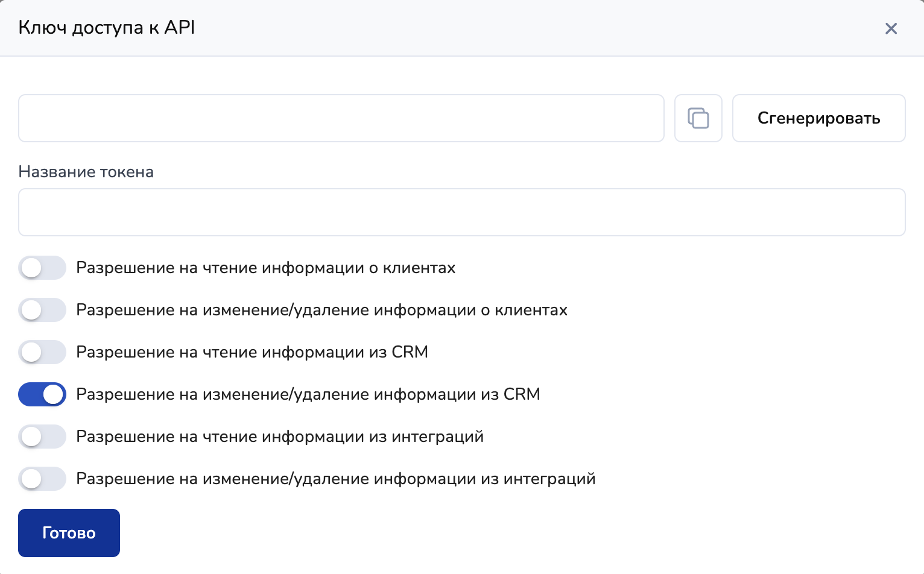Click the 'Название токена' field label
Screen dimensions: 924x574
pyautogui.click(x=86, y=172)
